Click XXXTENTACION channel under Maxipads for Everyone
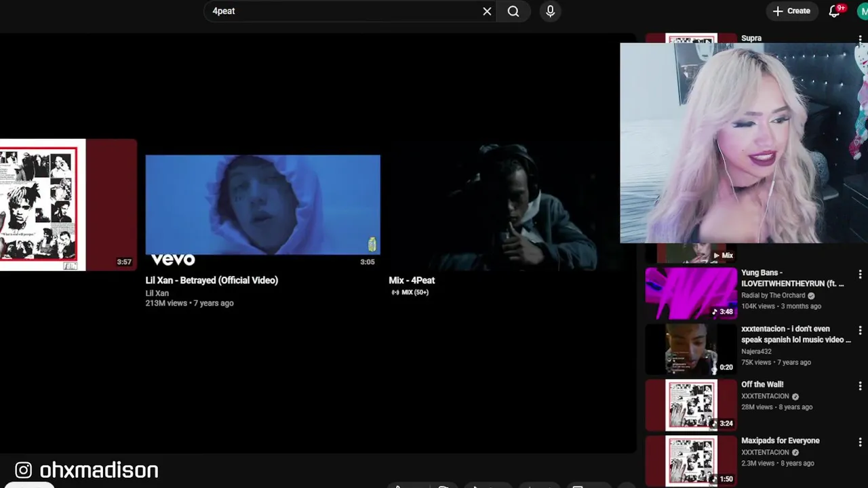Image resolution: width=868 pixels, height=488 pixels. [x=765, y=453]
